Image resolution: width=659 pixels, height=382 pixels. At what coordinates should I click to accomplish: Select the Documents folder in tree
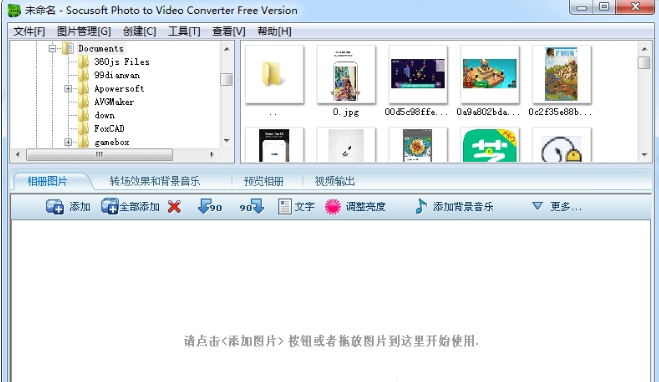(101, 48)
